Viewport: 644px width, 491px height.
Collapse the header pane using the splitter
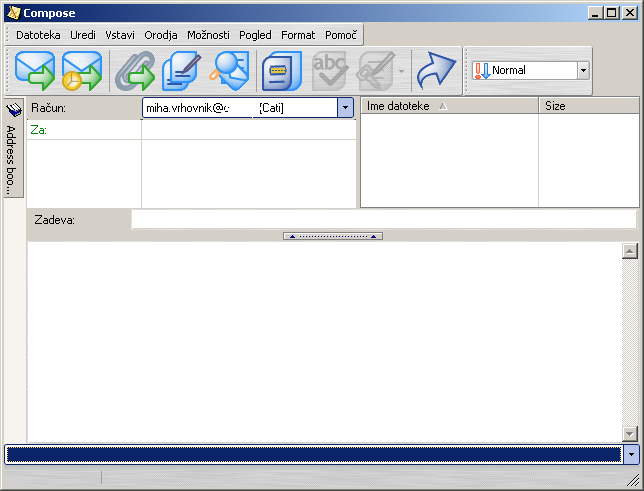pos(332,237)
